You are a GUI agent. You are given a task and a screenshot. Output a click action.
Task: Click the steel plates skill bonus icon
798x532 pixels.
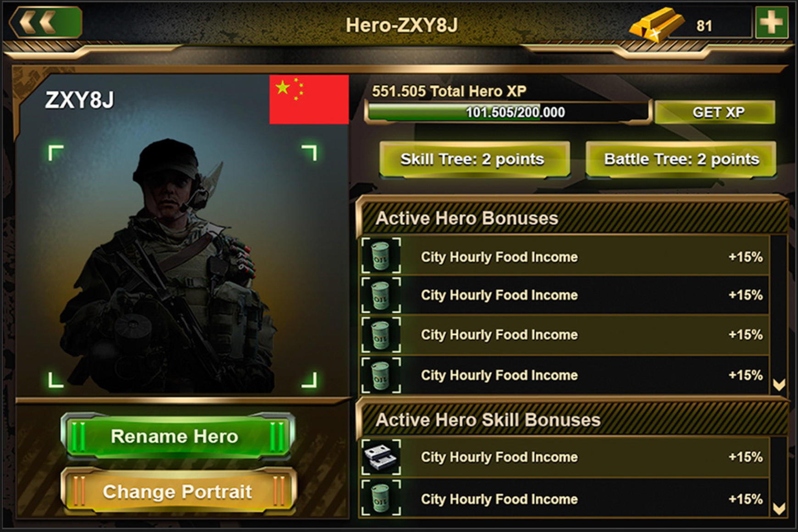[x=381, y=457]
